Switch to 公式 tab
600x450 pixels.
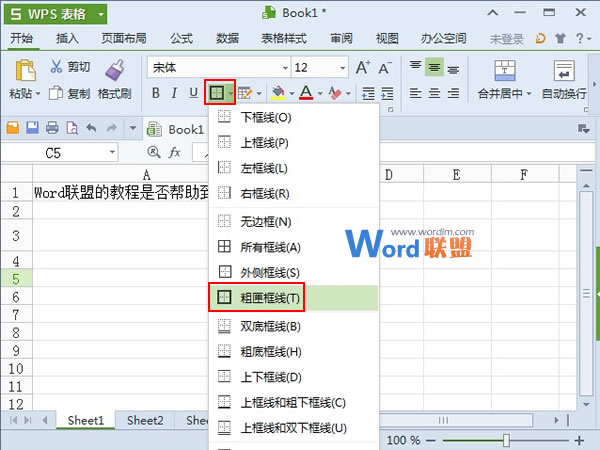click(x=182, y=39)
